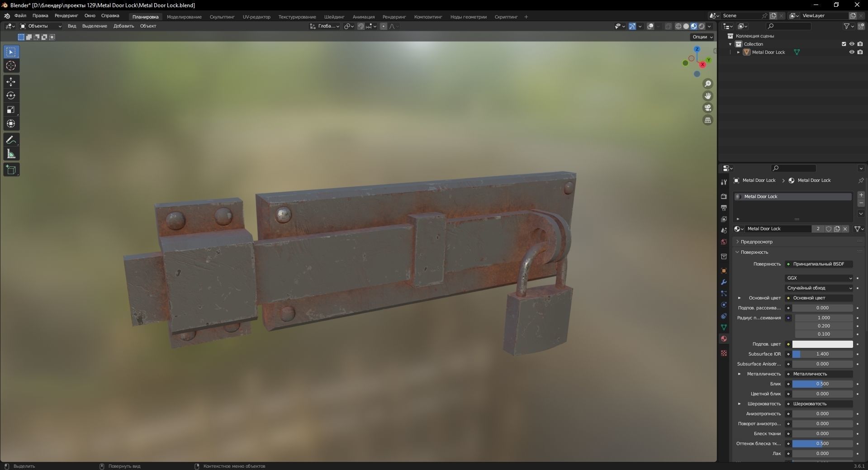
Task: Select the Measure tool
Action: coord(11,154)
